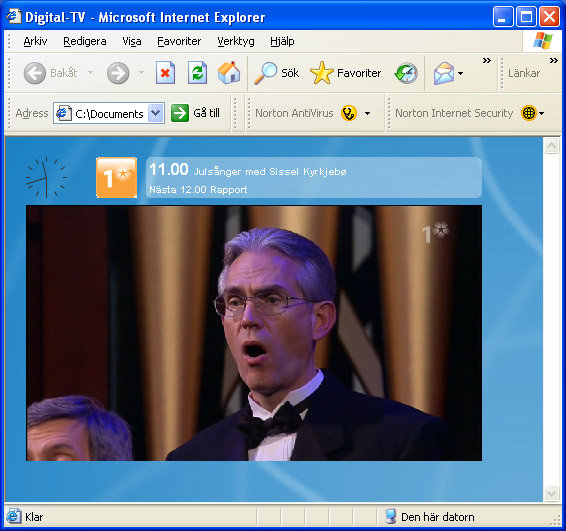Open the History clock icon

[406, 73]
